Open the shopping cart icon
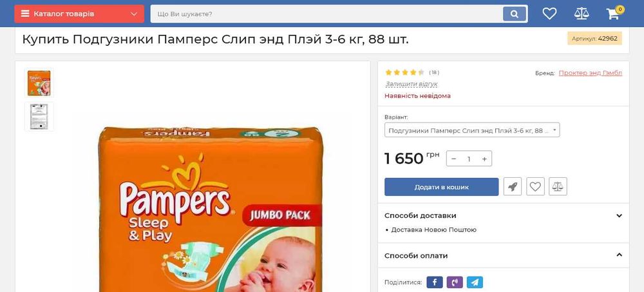The width and height of the screenshot is (644, 292). coord(613,14)
